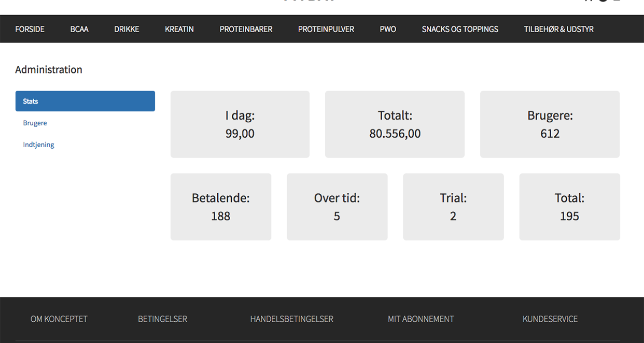Screen dimensions: 644x343
Task: Click the 'Trial' stat card
Action: pyautogui.click(x=453, y=207)
